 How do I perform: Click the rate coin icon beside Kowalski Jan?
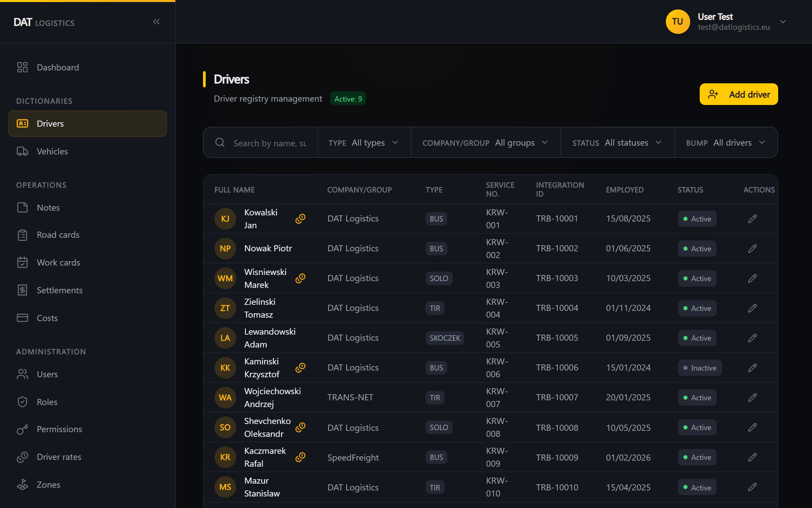(x=300, y=219)
